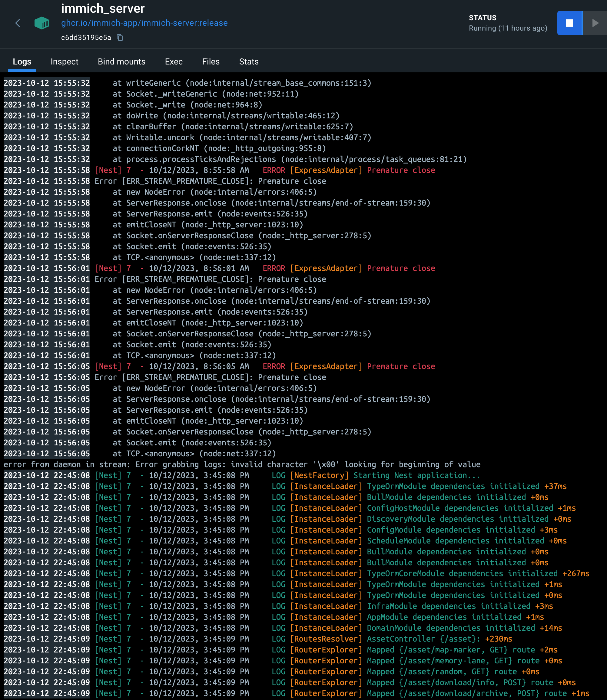Screen dimensions: 607x700
Task: Click the 'Starting Nest application...' log line
Action: [416, 475]
